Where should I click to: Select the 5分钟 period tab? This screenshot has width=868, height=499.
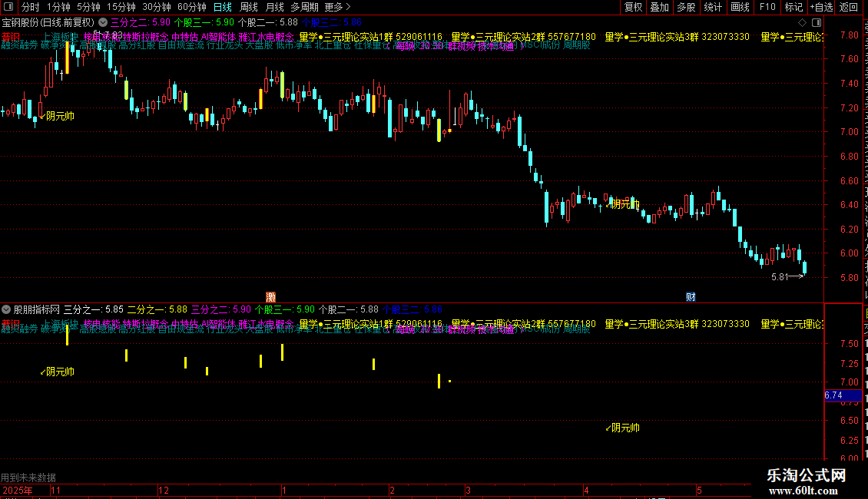click(x=88, y=7)
